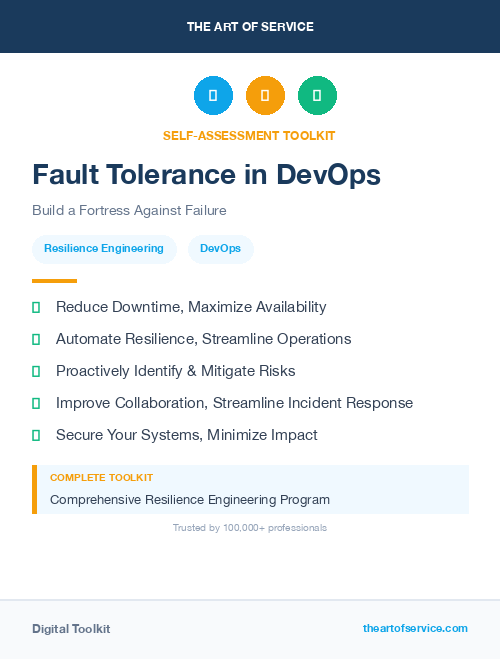Click bullet icon beside Proactively Identify
Screen dimensions: 500x659
click(36, 371)
